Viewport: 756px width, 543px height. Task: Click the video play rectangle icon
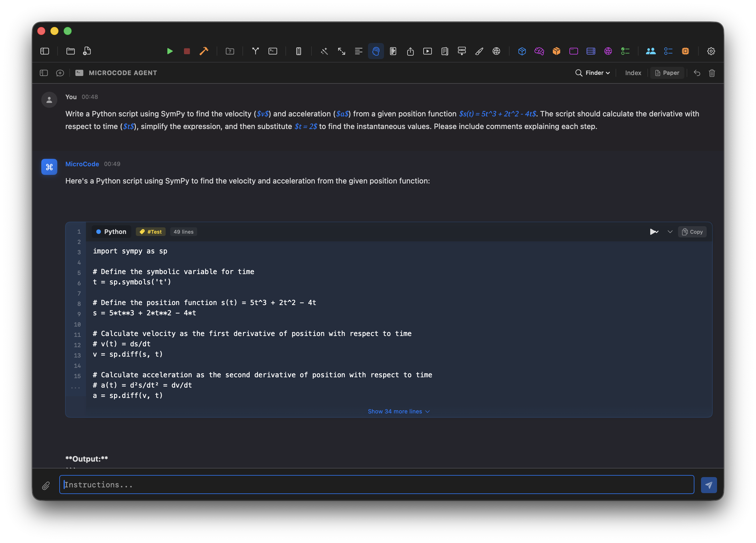click(427, 51)
